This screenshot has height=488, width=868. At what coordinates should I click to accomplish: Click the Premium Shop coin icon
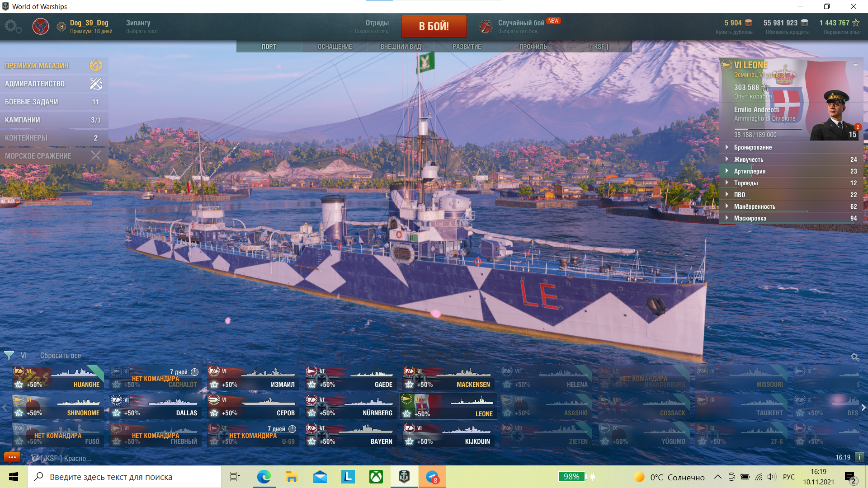tap(95, 66)
